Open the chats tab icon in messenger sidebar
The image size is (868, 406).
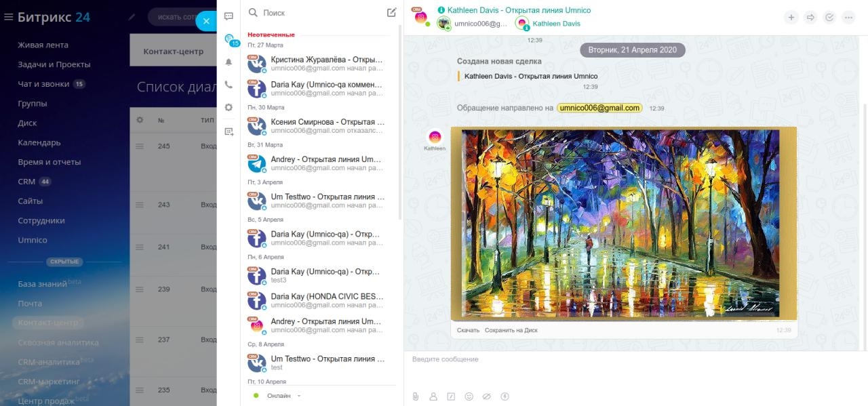pyautogui.click(x=229, y=16)
